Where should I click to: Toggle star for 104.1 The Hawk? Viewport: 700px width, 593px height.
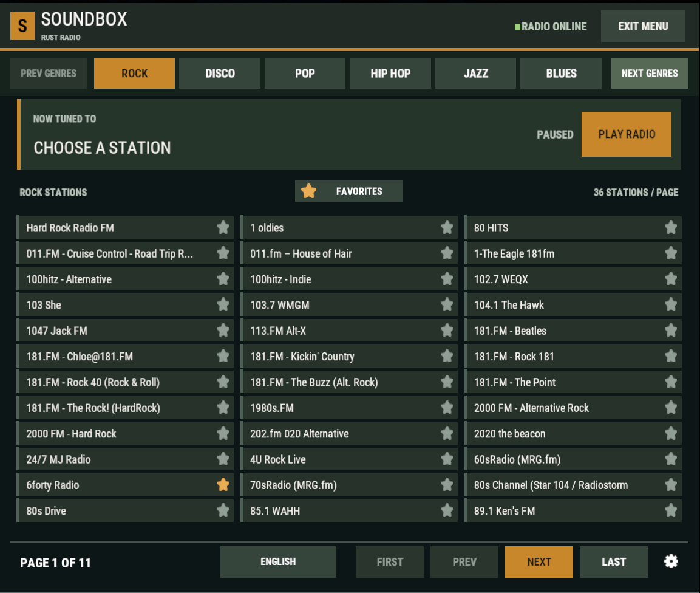(671, 305)
